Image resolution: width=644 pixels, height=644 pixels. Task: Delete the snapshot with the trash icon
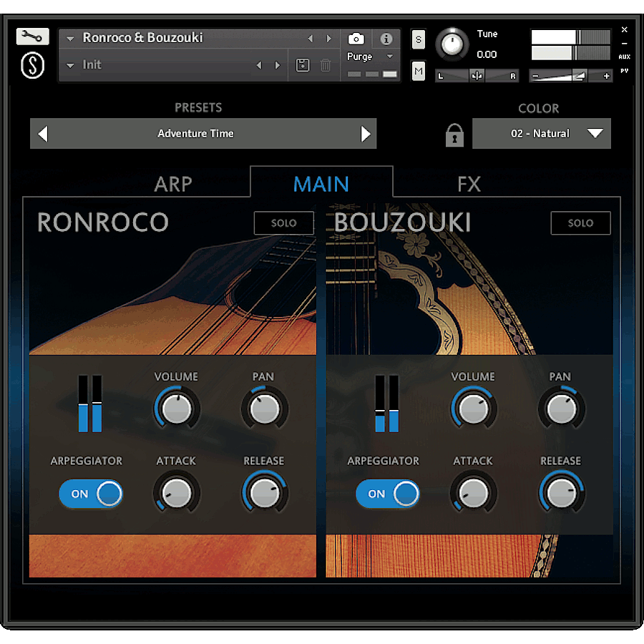[x=326, y=65]
